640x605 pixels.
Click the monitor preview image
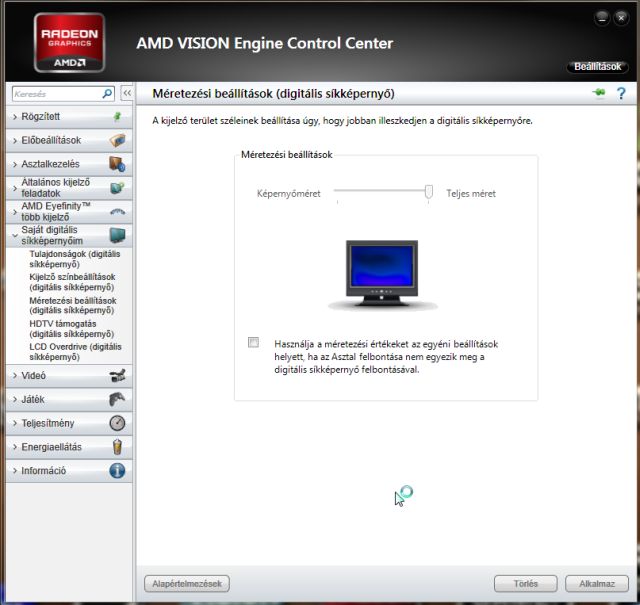coord(382,274)
